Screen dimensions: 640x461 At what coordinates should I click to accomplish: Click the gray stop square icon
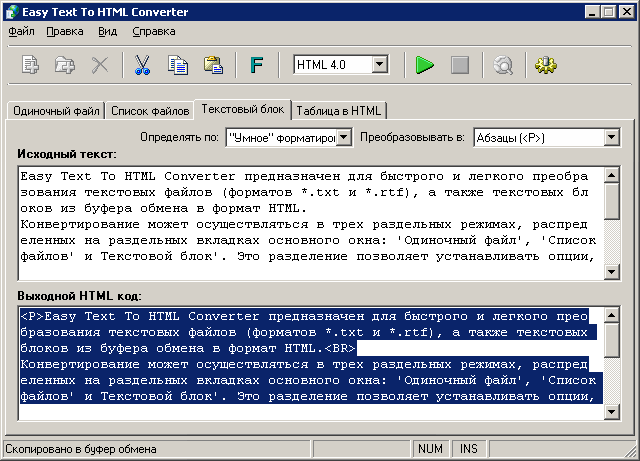click(460, 65)
